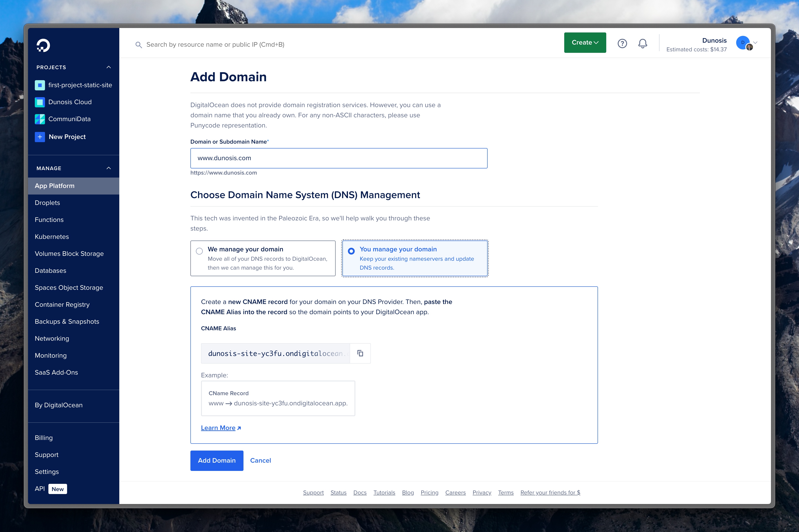Click the blue Add Domain button
The height and width of the screenshot is (532, 799).
[x=217, y=461]
